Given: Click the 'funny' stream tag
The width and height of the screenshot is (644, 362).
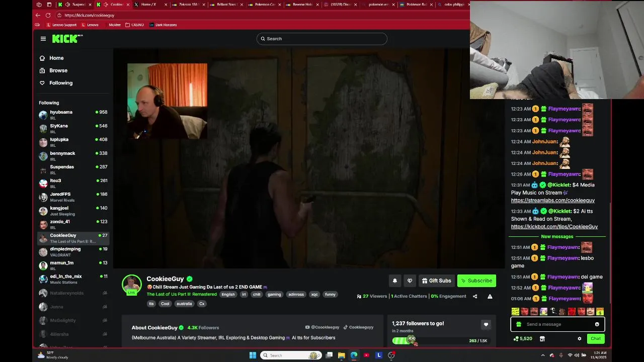Looking at the screenshot, I should click(x=330, y=295).
